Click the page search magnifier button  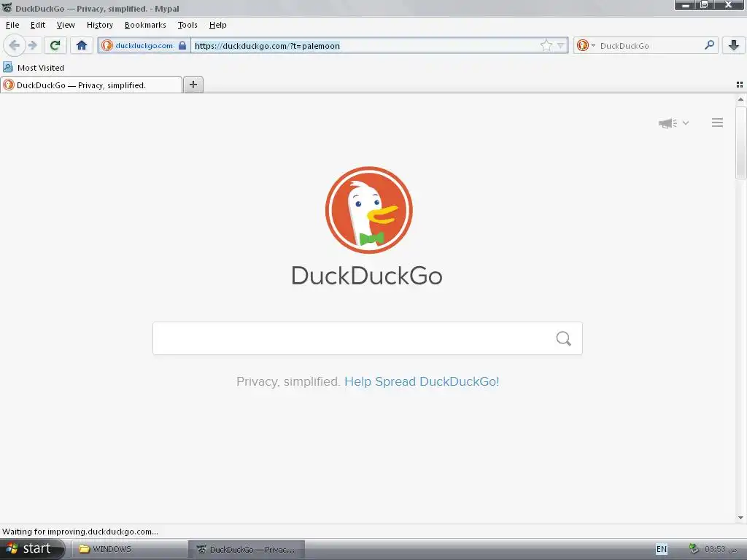click(564, 338)
